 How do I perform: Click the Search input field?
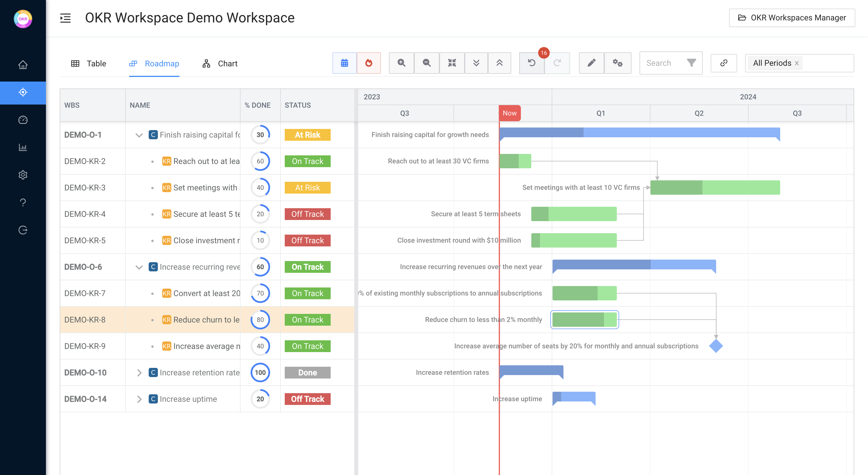coord(664,63)
